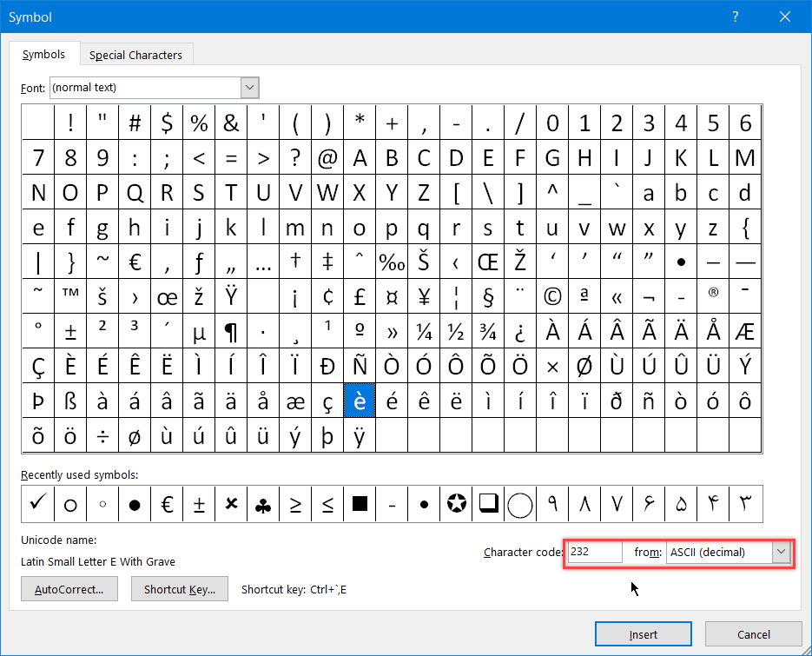Image resolution: width=812 pixels, height=656 pixels.
Task: Select the division ÷ symbol
Action: [x=102, y=436]
